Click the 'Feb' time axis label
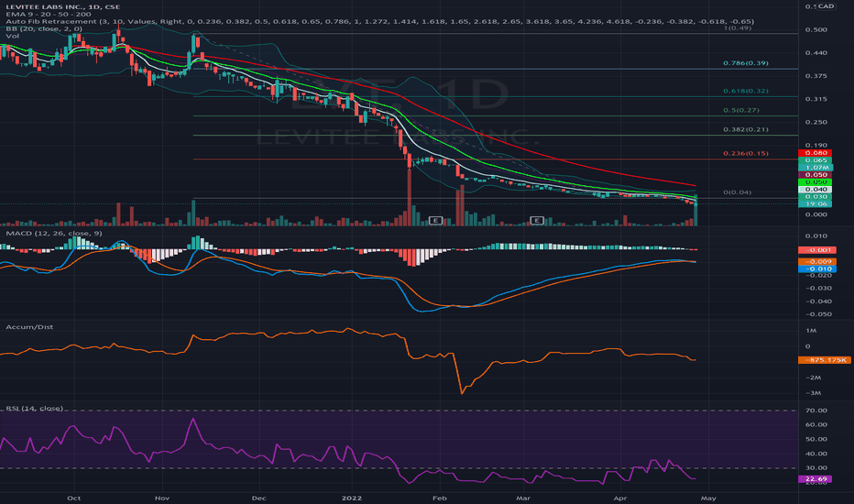Image resolution: width=854 pixels, height=504 pixels. point(439,498)
